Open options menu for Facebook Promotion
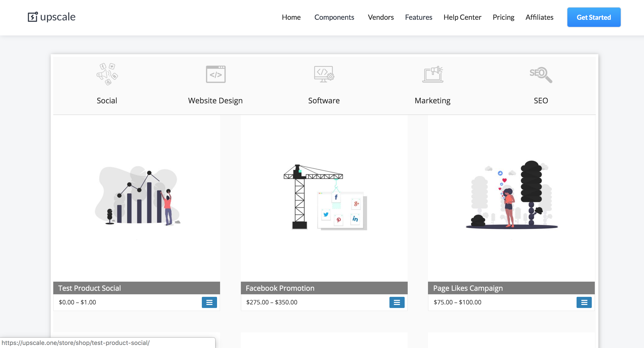The height and width of the screenshot is (348, 644). tap(397, 302)
